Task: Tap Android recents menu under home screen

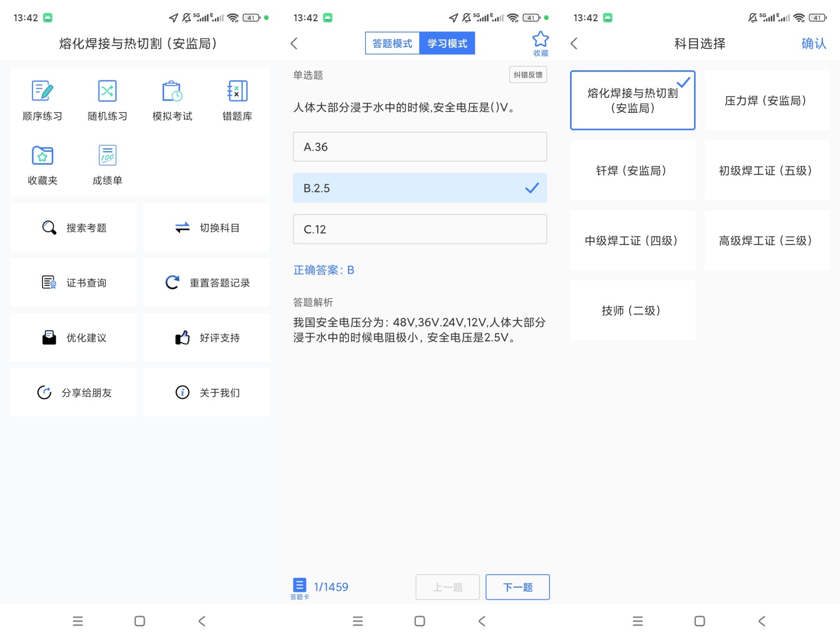Action: 78,621
